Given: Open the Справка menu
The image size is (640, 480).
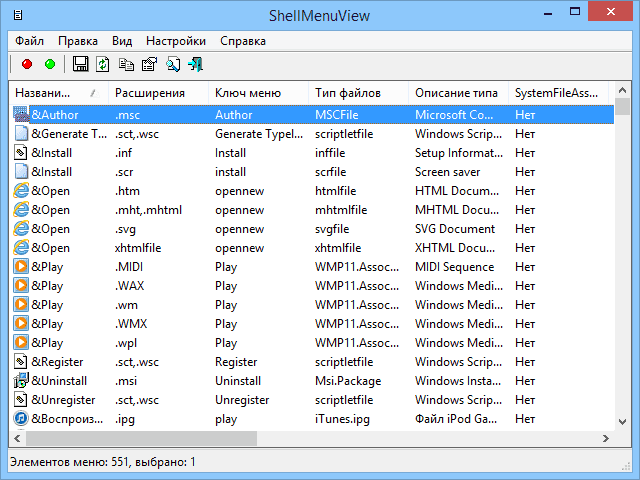Looking at the screenshot, I should (242, 41).
